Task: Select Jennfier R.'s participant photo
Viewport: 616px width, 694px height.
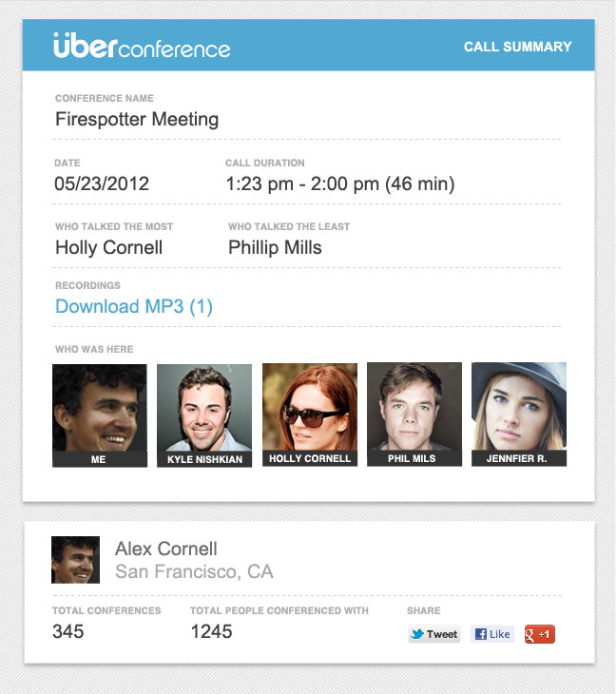Action: pos(519,414)
